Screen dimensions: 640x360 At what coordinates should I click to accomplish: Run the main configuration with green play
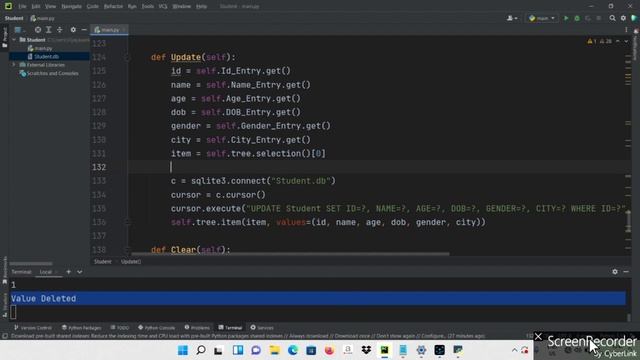[x=566, y=18]
